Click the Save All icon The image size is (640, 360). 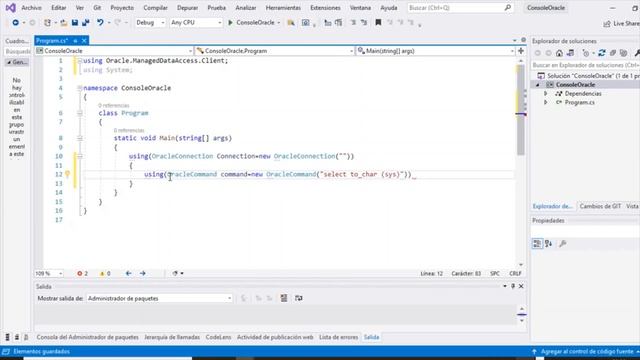click(86, 23)
